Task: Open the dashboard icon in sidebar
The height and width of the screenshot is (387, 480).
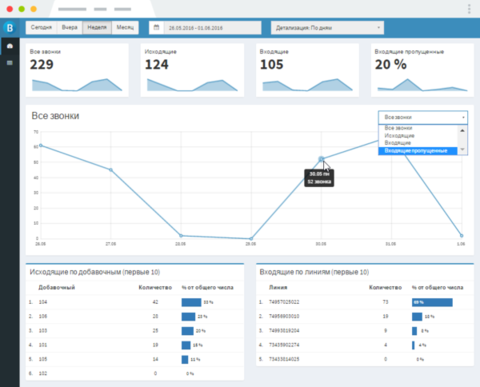Action: click(10, 46)
